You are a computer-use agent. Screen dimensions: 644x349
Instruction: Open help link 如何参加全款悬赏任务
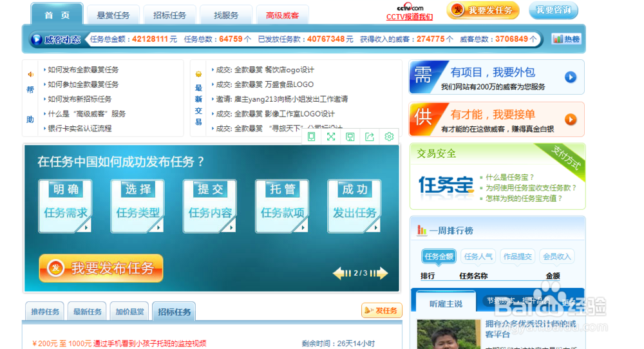pos(83,84)
